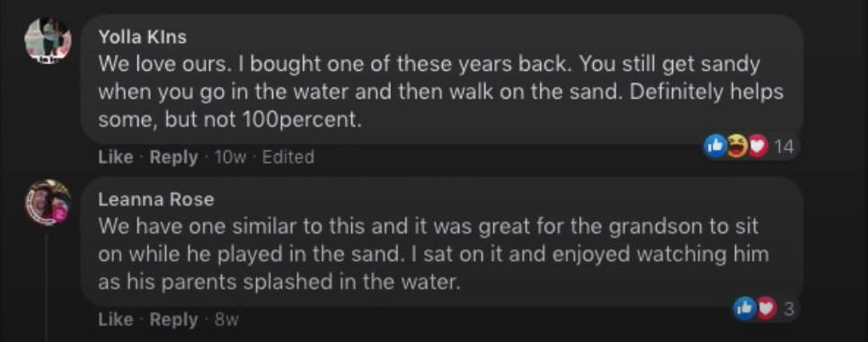Image resolution: width=868 pixels, height=342 pixels.
Task: Click thumbs-up reaction icon beside count 3
Action: tap(744, 308)
